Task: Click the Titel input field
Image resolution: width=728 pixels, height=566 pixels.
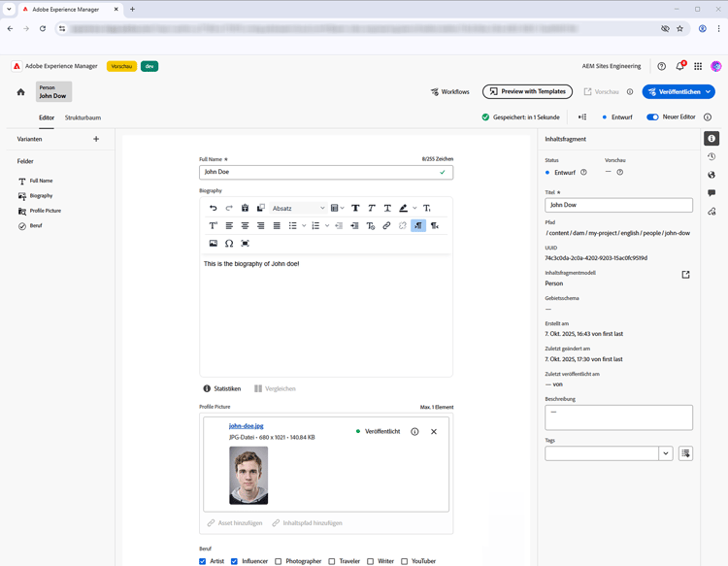Action: pyautogui.click(x=618, y=205)
